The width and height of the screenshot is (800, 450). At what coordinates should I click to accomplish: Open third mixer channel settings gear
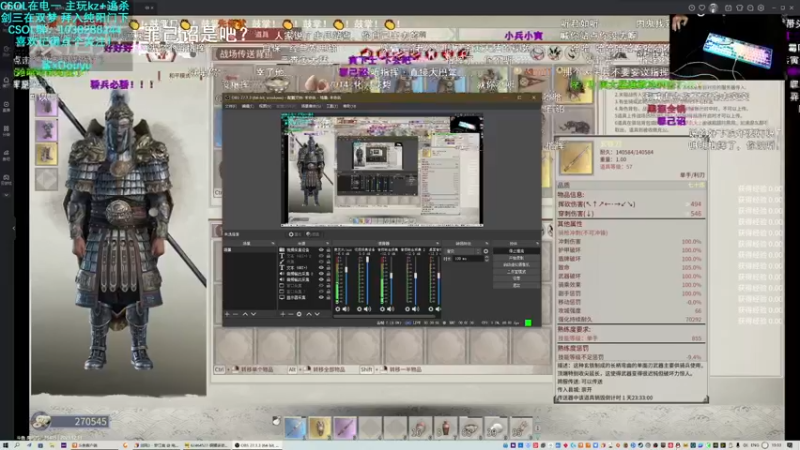point(383,309)
